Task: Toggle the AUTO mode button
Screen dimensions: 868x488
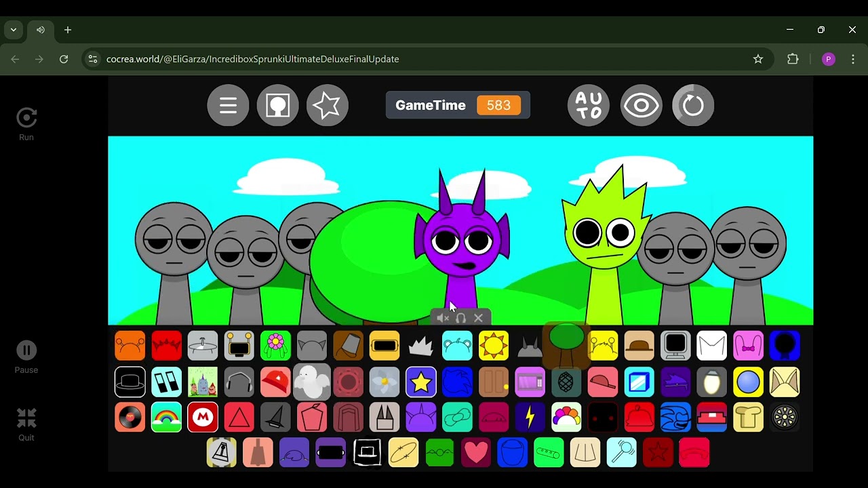Action: click(589, 105)
